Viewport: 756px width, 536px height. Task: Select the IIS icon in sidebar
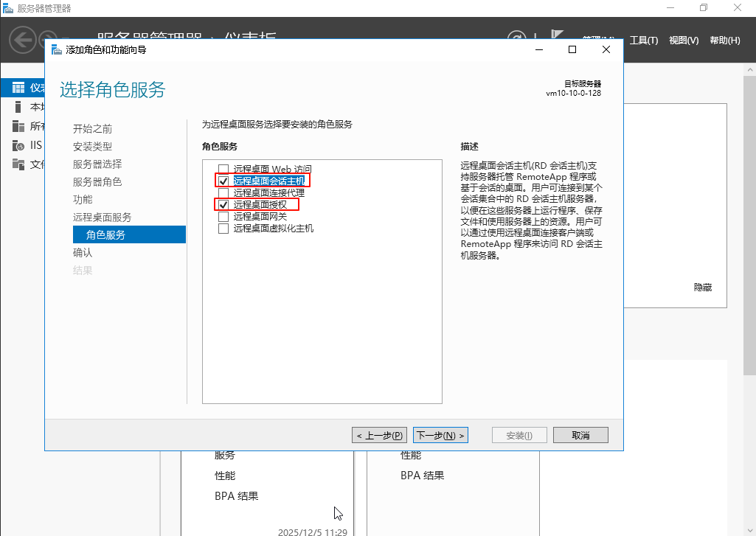pos(18,145)
